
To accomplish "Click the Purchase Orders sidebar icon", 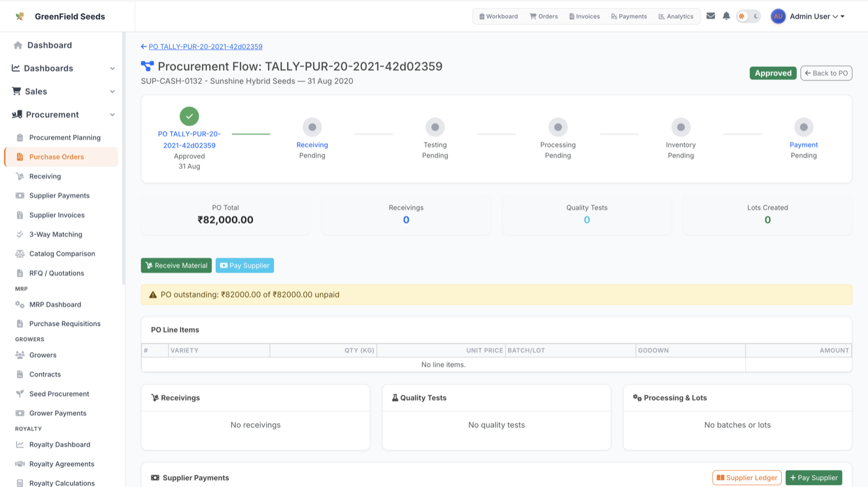I will tap(20, 157).
